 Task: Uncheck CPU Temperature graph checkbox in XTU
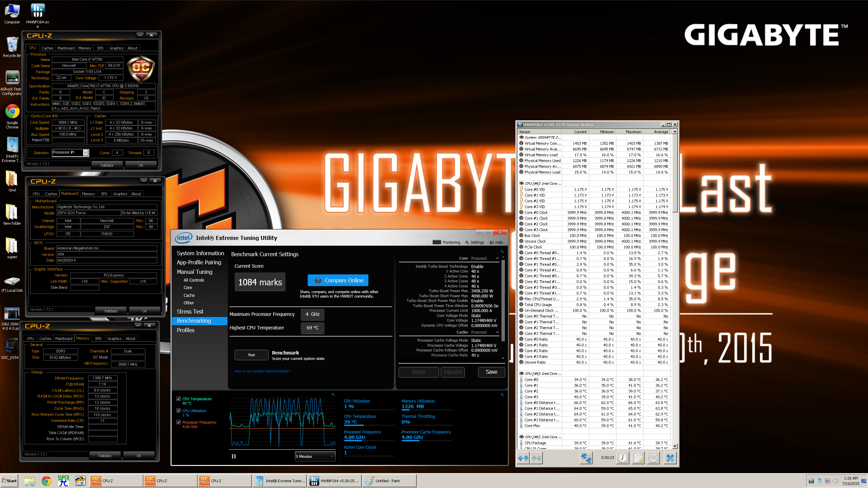coord(178,399)
